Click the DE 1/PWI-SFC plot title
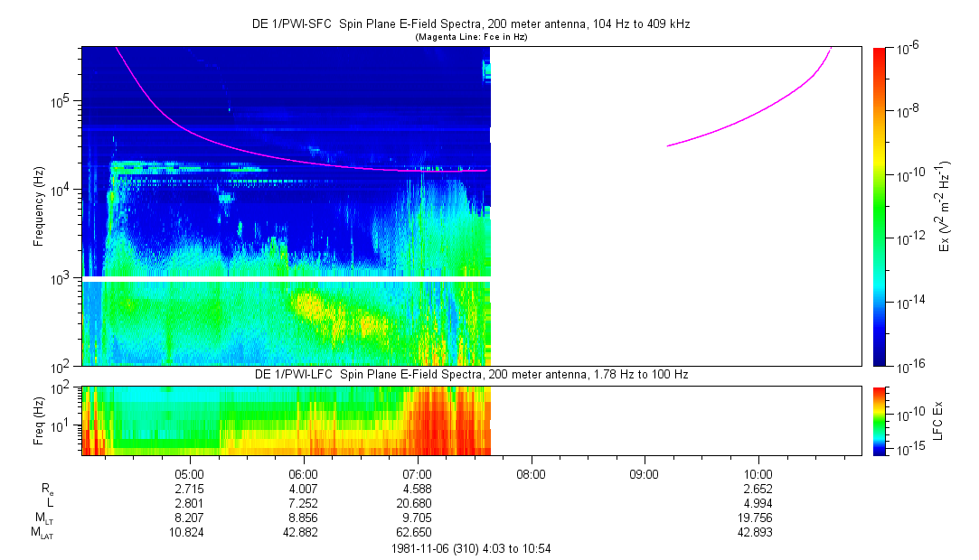 point(470,24)
